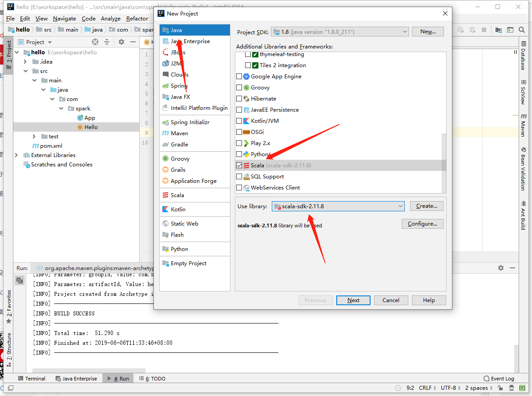Image resolution: width=532 pixels, height=396 pixels.
Task: Expand External Libraries node
Action: point(16,155)
